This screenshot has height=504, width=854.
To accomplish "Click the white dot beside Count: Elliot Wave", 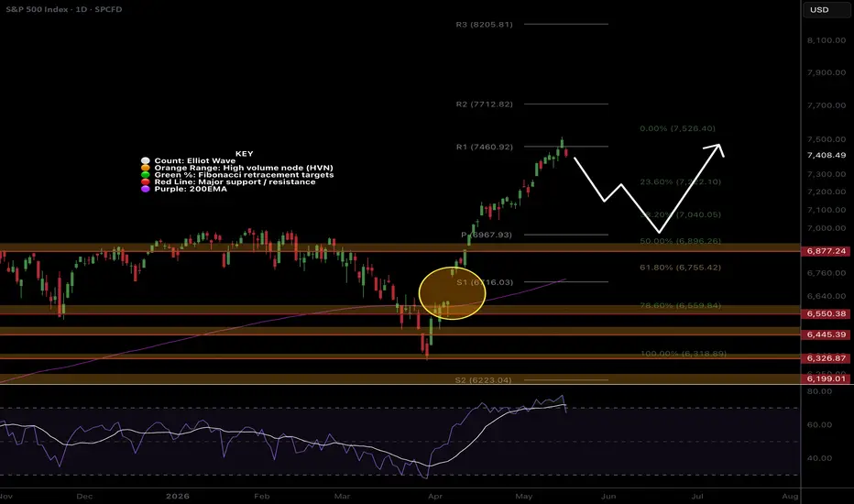I will (146, 160).
